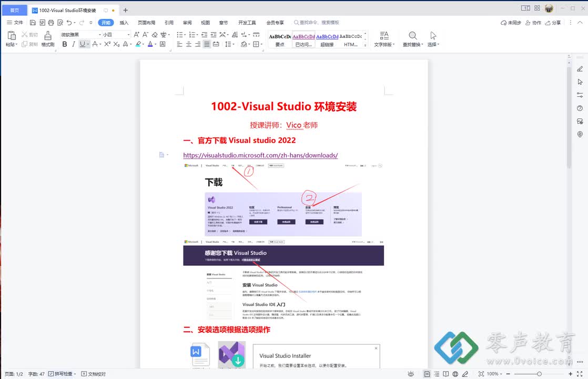Click the Save icon in quick access bar
Viewport: 588px width, 379px height.
click(33, 23)
